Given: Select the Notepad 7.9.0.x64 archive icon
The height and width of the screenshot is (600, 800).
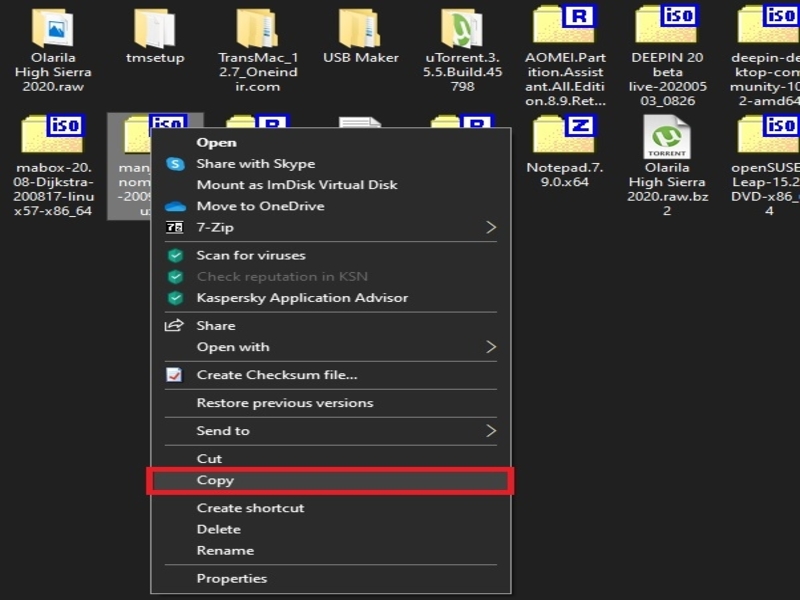Looking at the screenshot, I should click(564, 135).
